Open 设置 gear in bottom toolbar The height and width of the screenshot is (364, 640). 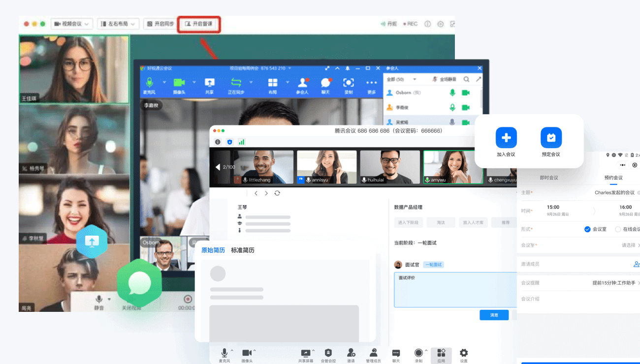point(463,353)
